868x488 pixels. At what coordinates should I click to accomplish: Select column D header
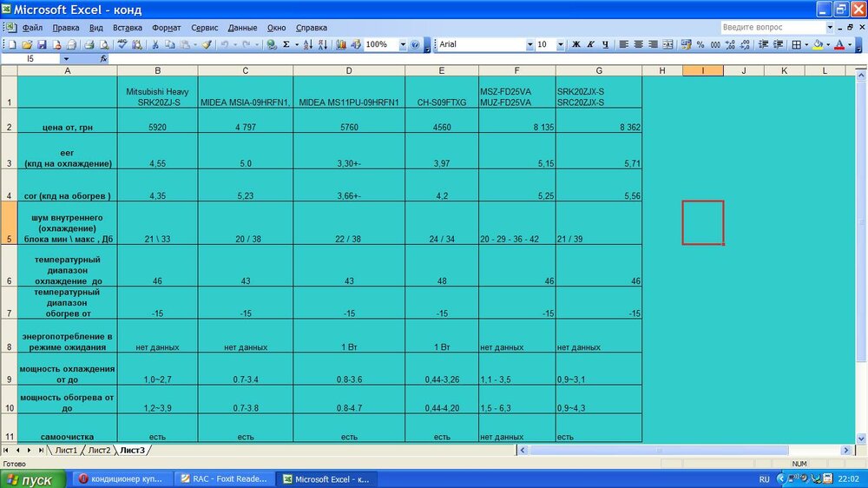(x=349, y=71)
